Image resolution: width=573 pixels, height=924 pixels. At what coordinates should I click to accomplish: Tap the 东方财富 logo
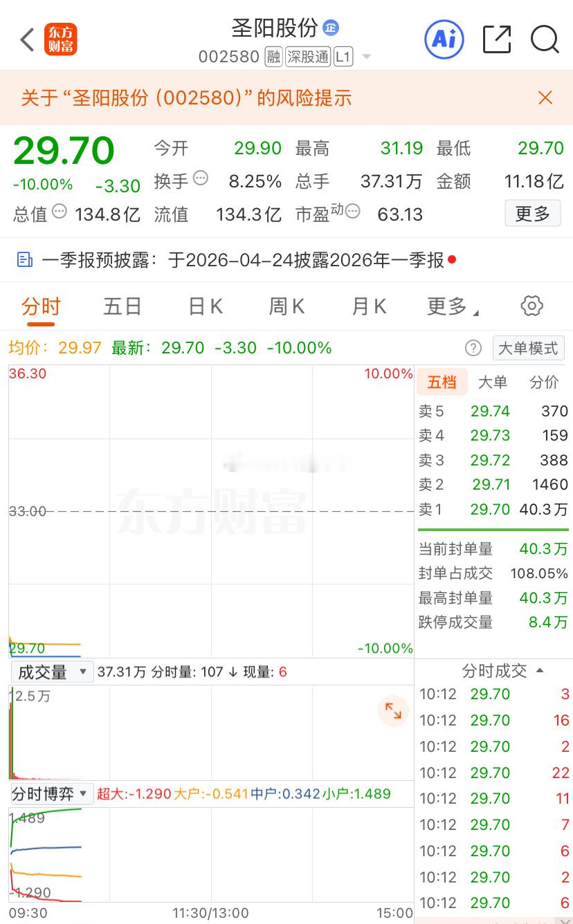click(x=61, y=39)
